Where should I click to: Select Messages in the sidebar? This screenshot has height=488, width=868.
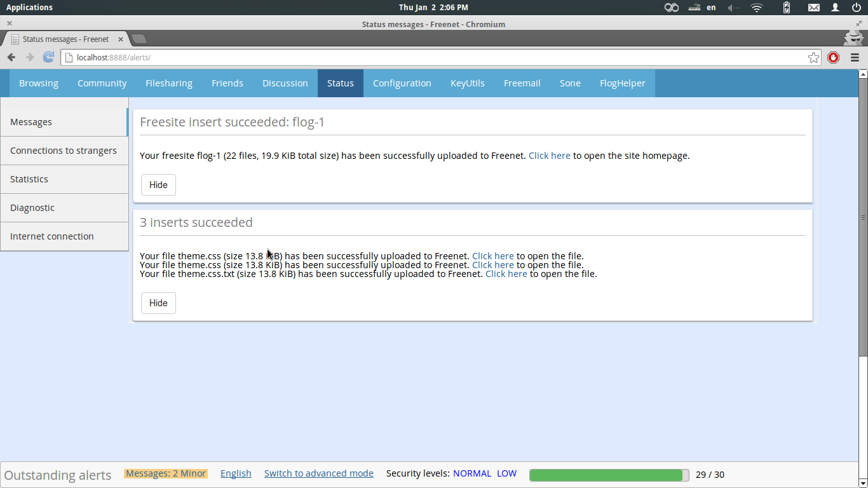(64, 122)
